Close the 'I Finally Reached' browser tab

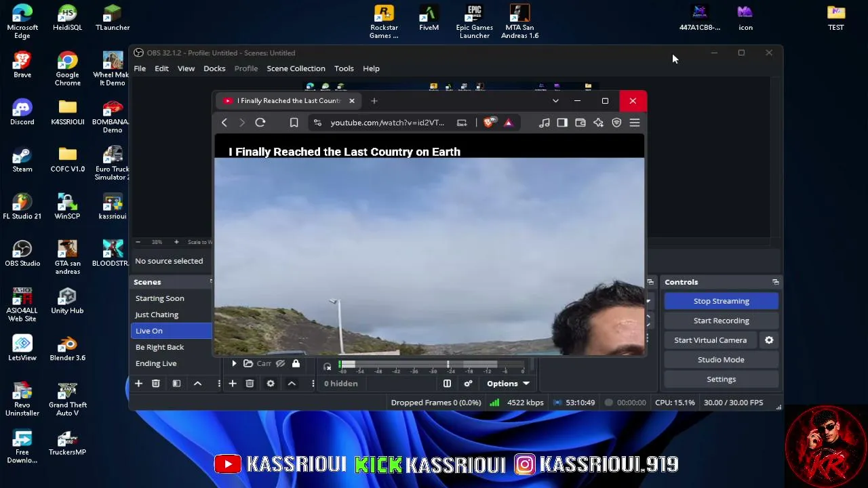click(x=351, y=101)
